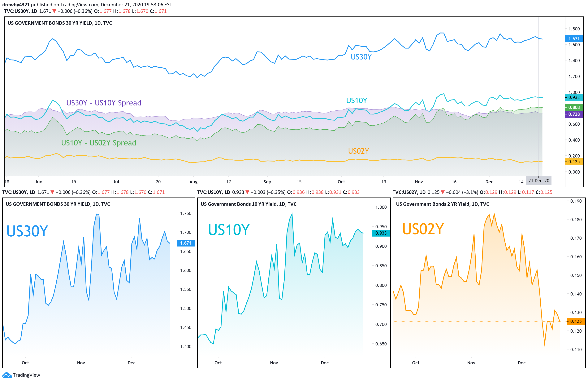
Task: Click the 'Oct' label on the 2 YR panel axis
Action: pyautogui.click(x=416, y=363)
